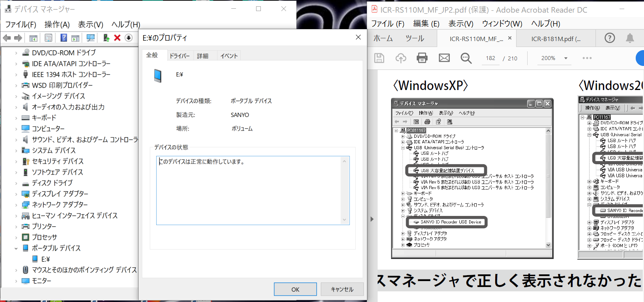This screenshot has width=644, height=302.
Task: Select オーディオの入力および出力 tree item
Action: (x=68, y=107)
